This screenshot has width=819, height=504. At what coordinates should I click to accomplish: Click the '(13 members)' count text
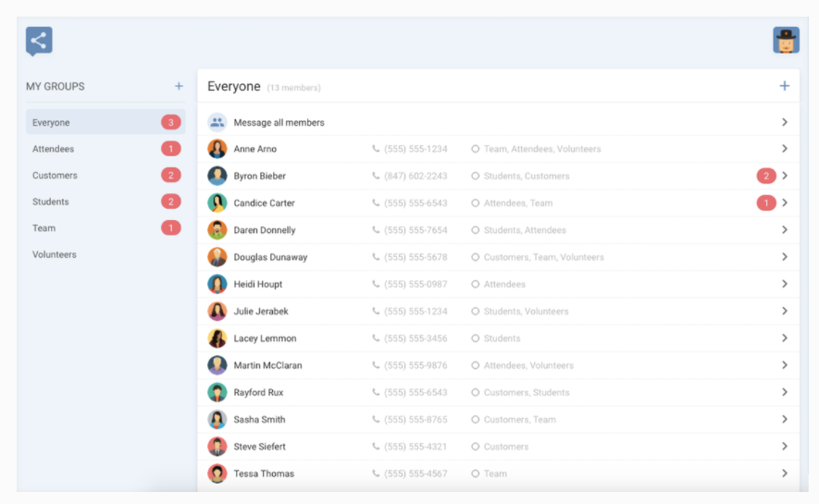click(x=293, y=88)
